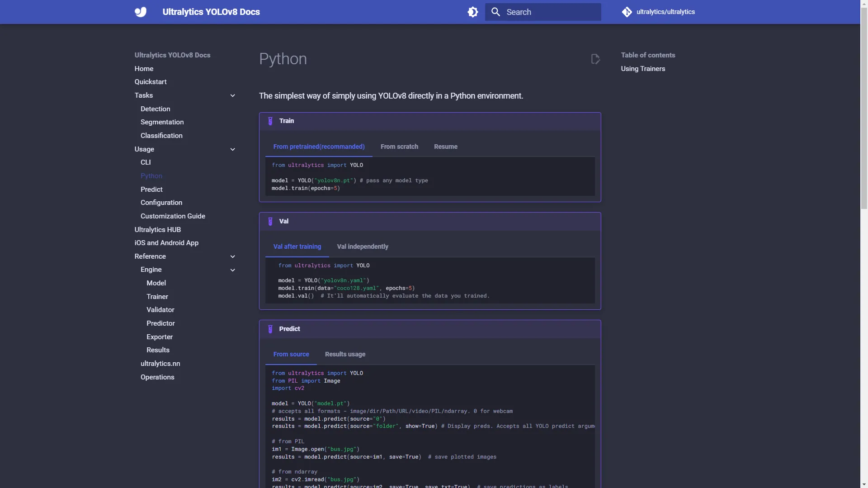Click the search magnifier icon
868x488 pixels.
click(x=495, y=12)
